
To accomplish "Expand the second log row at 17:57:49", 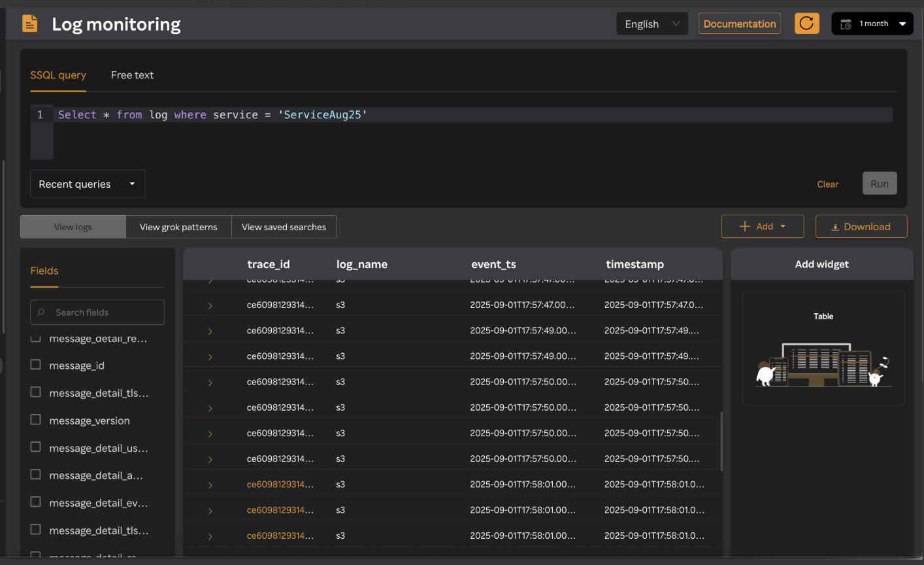I will [x=210, y=357].
